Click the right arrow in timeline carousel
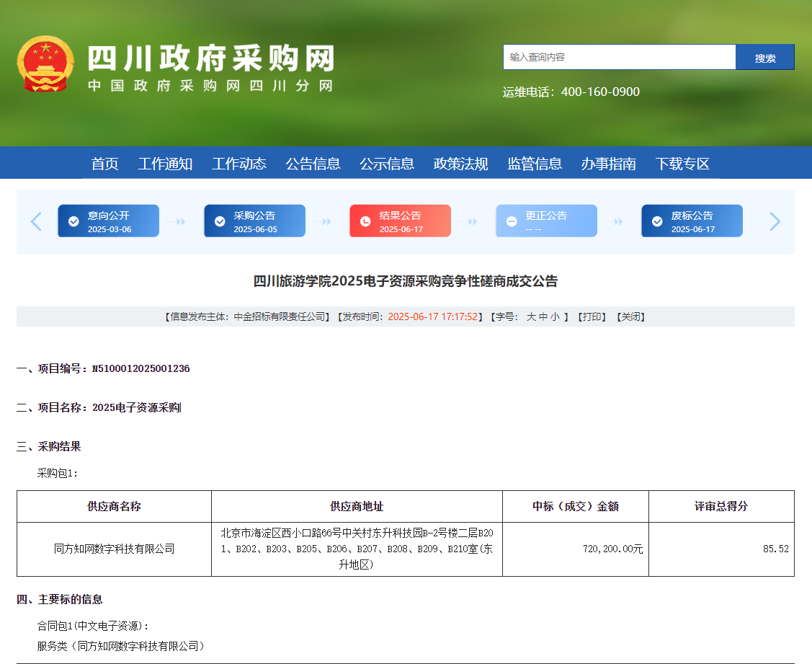This screenshot has width=812, height=664. tap(775, 221)
